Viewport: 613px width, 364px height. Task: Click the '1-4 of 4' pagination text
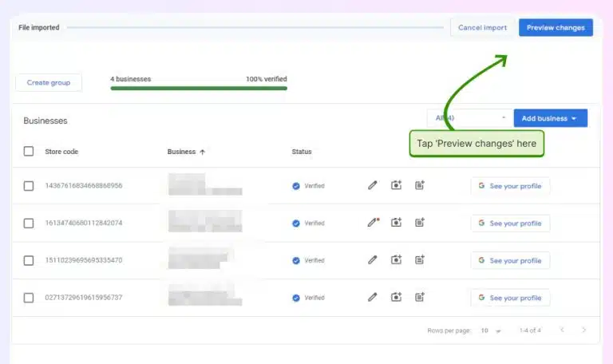point(530,330)
